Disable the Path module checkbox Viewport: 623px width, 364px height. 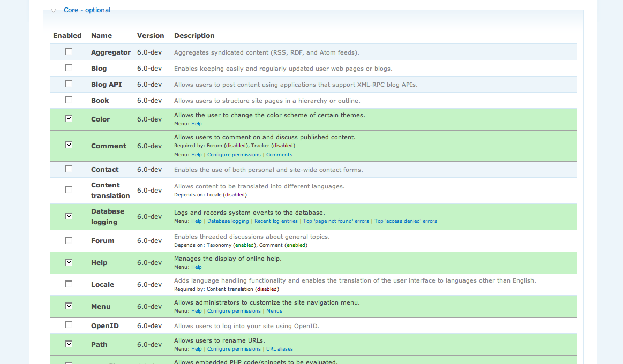69,344
